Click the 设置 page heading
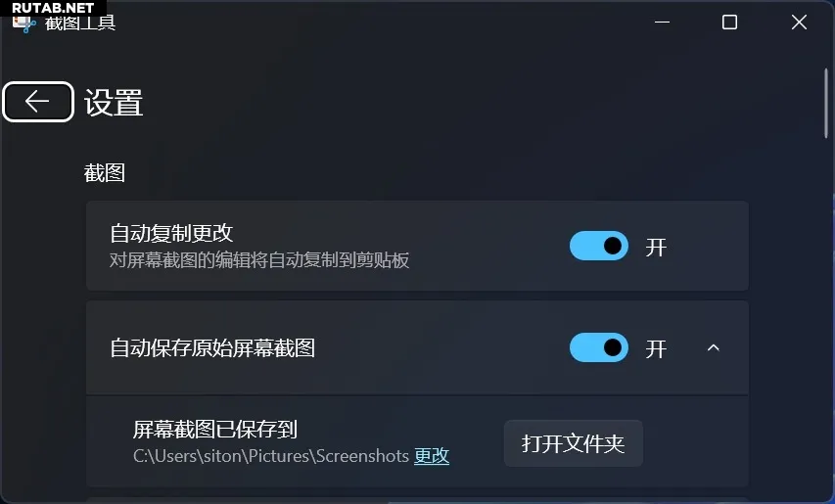The image size is (835, 504). click(114, 103)
